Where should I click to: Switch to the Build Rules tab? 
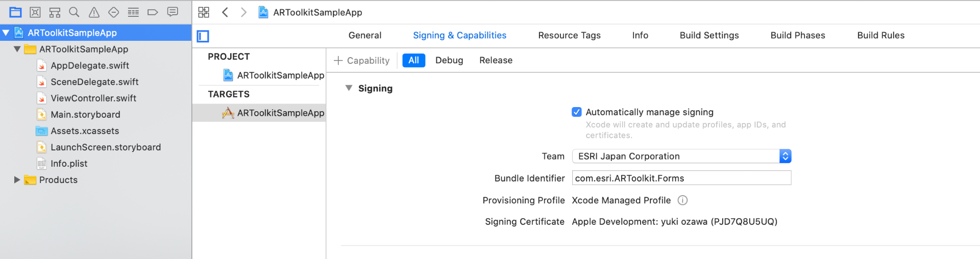tap(880, 35)
